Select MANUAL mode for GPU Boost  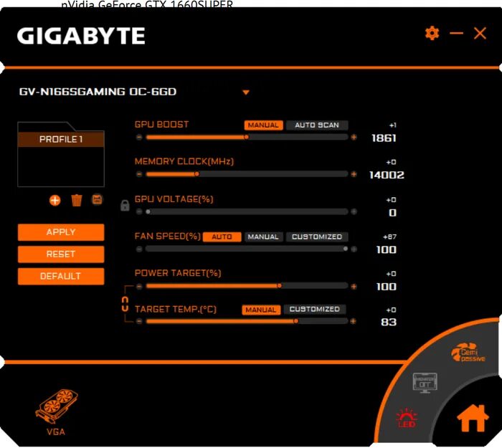[263, 125]
